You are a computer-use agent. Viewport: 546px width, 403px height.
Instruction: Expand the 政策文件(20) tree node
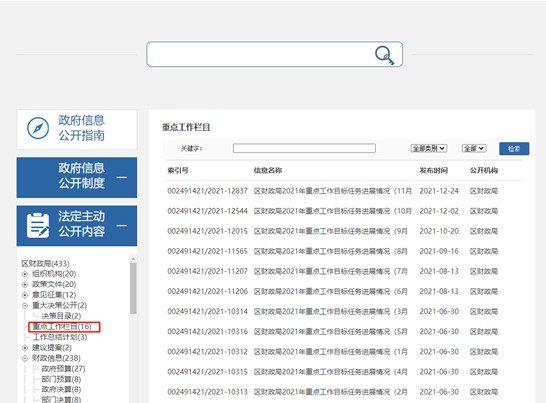(x=25, y=285)
